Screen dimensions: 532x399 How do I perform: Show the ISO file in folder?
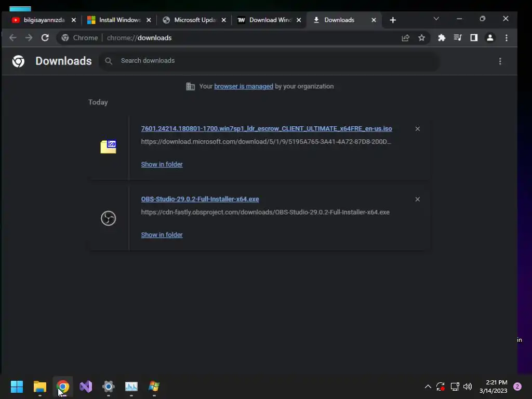tap(162, 164)
